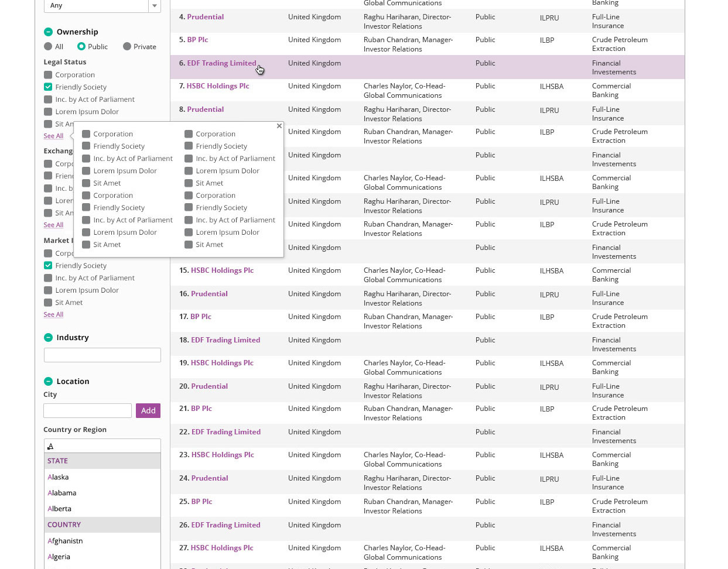Uncheck Friendly Society under Legal Status
Screen dimensions: 728x569
[x=48, y=87]
